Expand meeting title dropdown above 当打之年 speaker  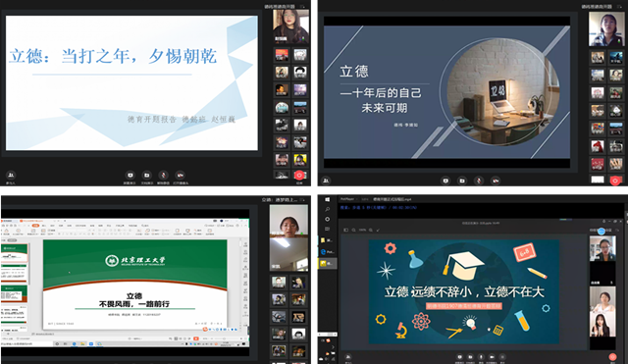pyautogui.click(x=303, y=6)
